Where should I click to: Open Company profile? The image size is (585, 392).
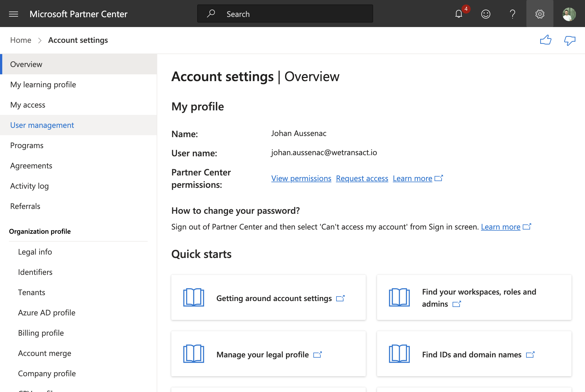click(x=78, y=373)
